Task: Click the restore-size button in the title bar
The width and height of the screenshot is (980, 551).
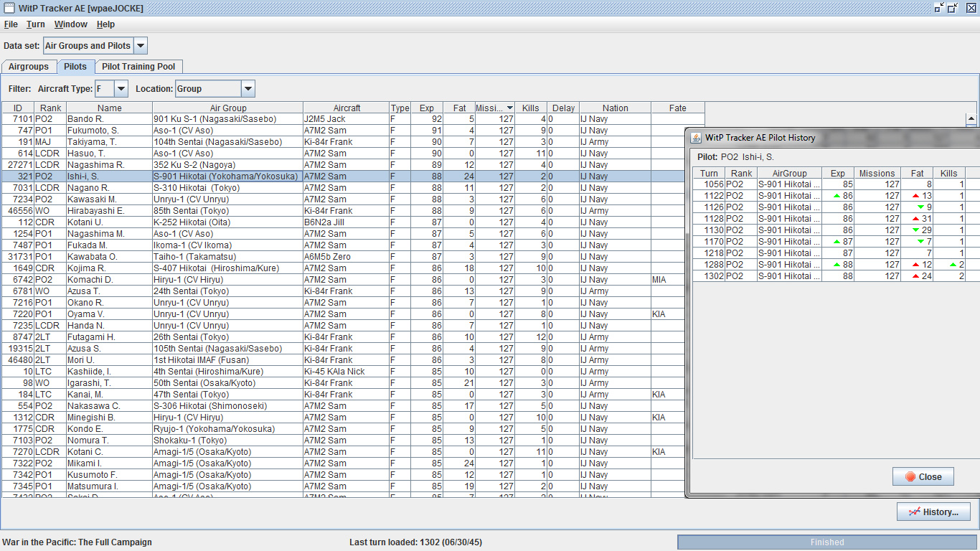Action: coord(953,8)
